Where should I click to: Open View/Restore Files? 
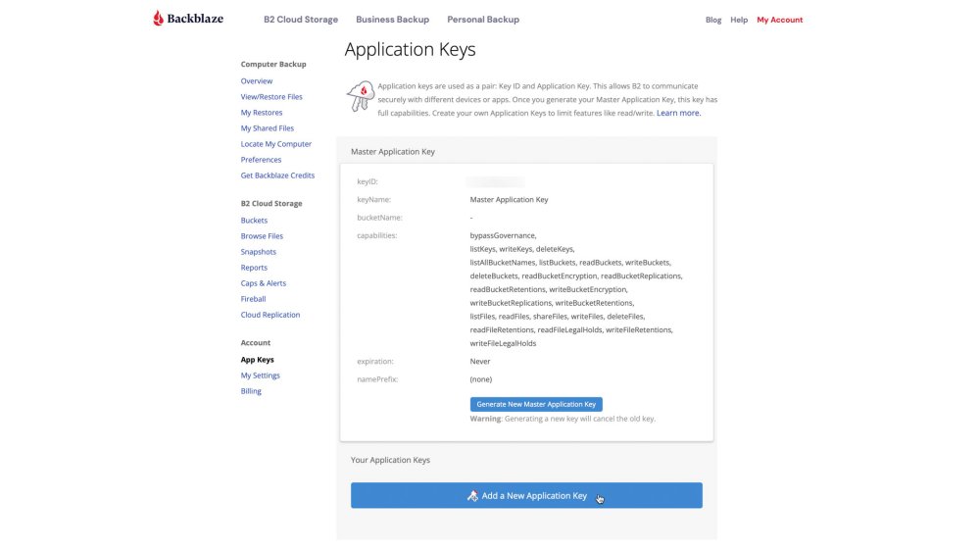point(271,97)
